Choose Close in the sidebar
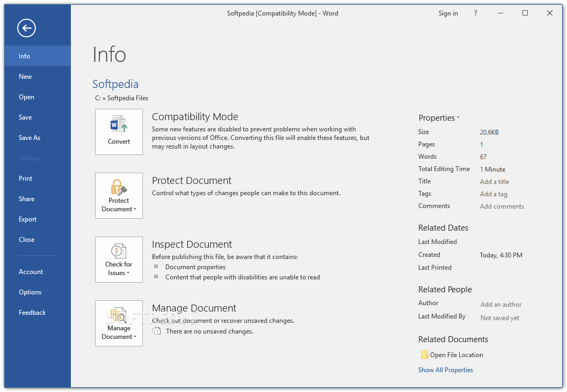Screen dimensions: 567x392 [x=38, y=240]
